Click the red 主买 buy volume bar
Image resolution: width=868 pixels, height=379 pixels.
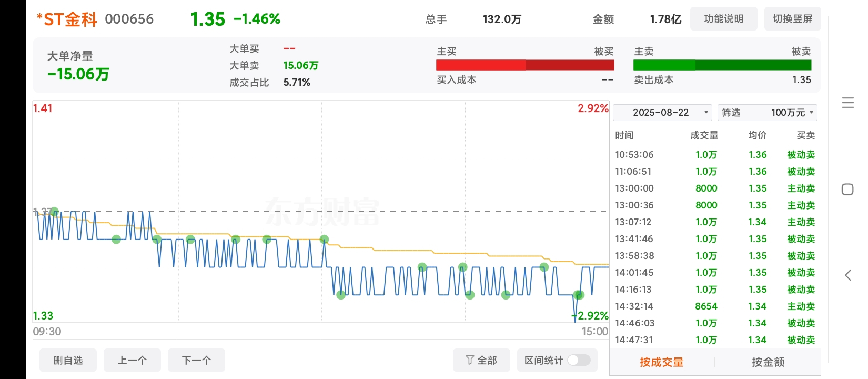pos(525,65)
